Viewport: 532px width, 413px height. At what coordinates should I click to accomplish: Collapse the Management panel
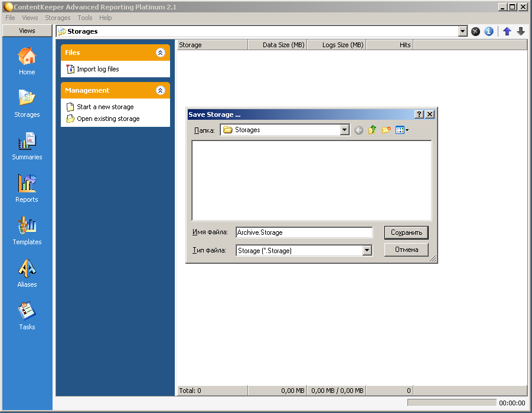click(161, 90)
